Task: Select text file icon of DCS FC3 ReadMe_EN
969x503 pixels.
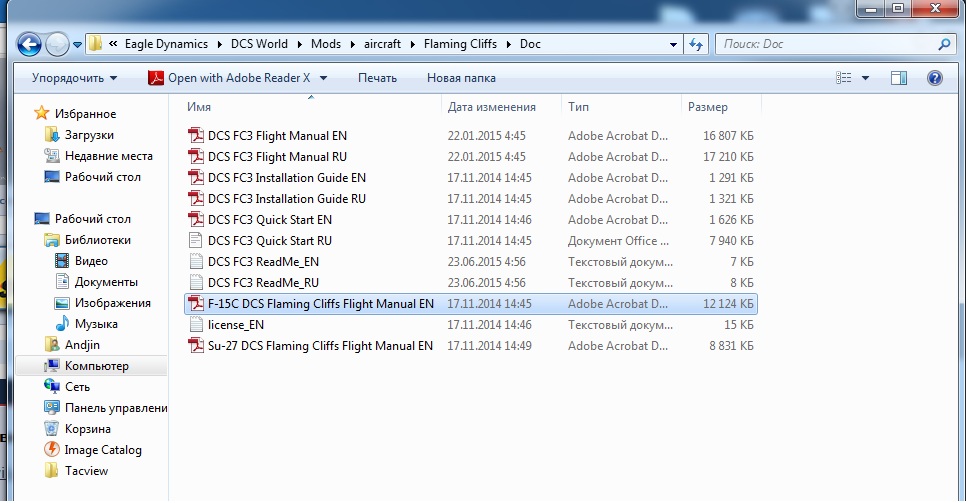Action: [196, 261]
